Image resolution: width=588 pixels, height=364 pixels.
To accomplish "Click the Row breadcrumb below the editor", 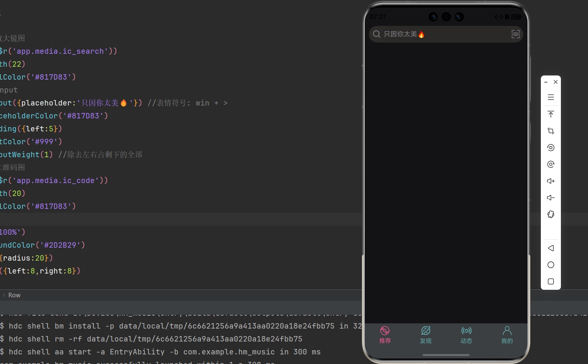I will (x=14, y=295).
